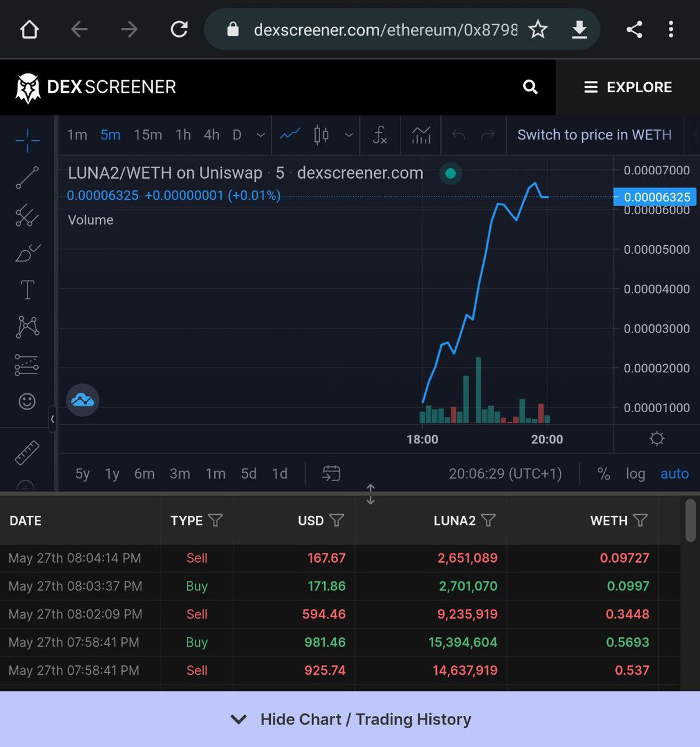Set the chart range to 1y
The height and width of the screenshot is (747, 700).
pos(112,474)
